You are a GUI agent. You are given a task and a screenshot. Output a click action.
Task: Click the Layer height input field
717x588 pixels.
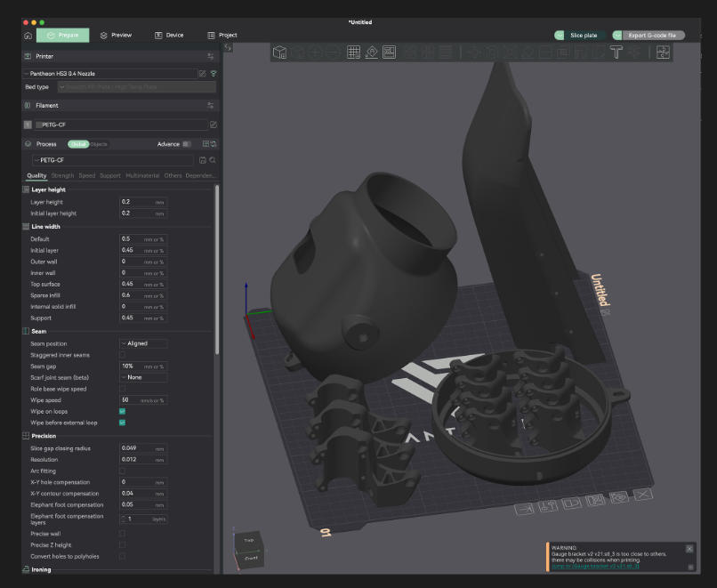point(136,202)
